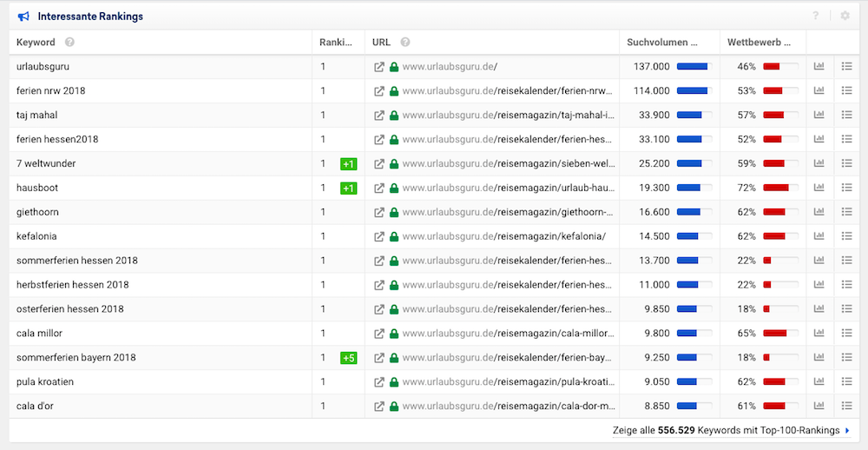Viewport: 868px width, 450px height.
Task: Sort by the URL column header
Action: [381, 42]
